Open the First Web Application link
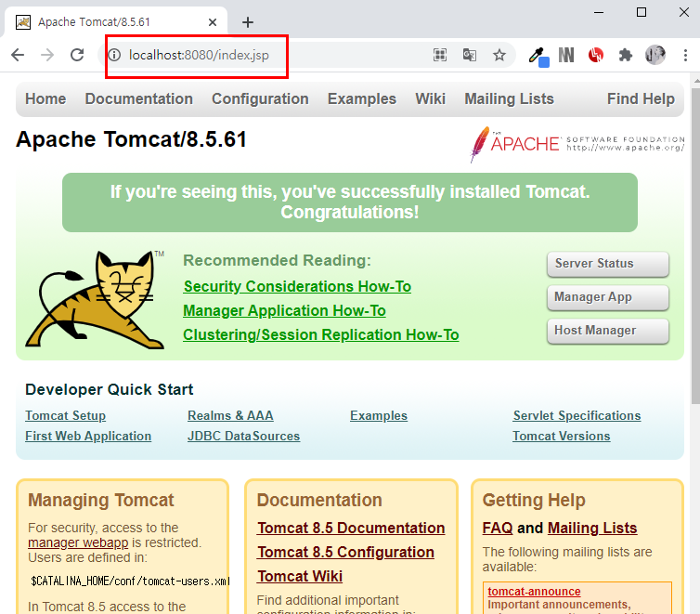 pyautogui.click(x=88, y=437)
